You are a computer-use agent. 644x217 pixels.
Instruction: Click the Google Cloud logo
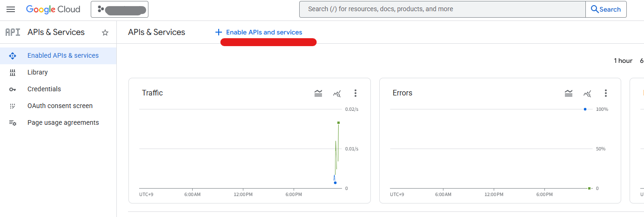(x=53, y=9)
